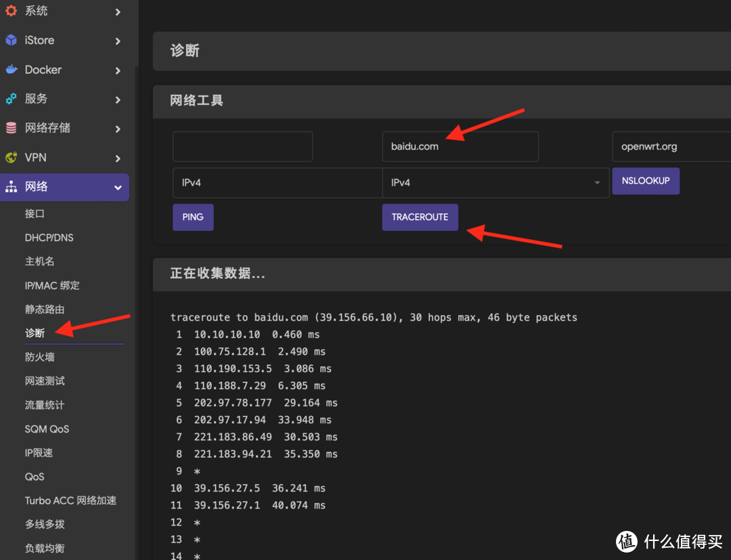The width and height of the screenshot is (731, 560).
Task: Start a TRACEROUTE to baidu.com
Action: pyautogui.click(x=420, y=217)
